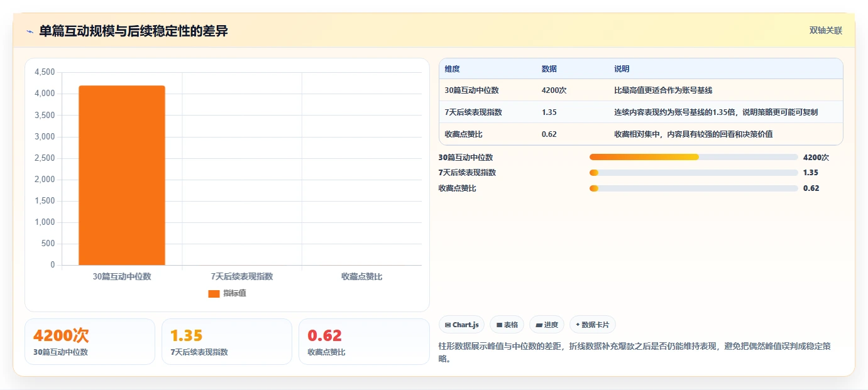The height and width of the screenshot is (390, 868).
Task: Click the x-axis label 收藏点赞比
Action: [x=361, y=276]
